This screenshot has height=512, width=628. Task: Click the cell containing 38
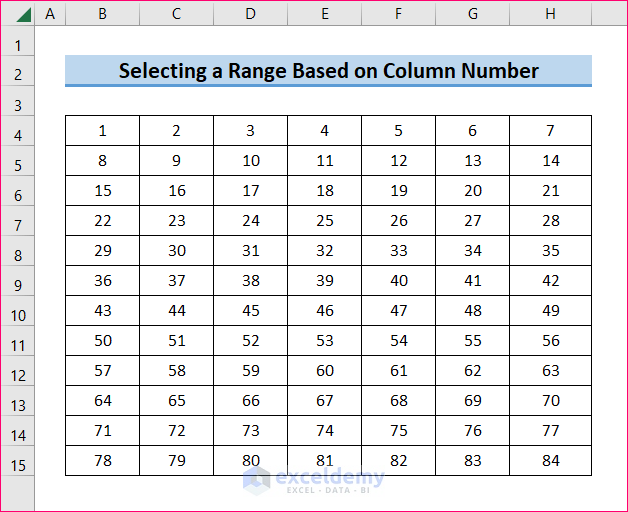coord(250,281)
